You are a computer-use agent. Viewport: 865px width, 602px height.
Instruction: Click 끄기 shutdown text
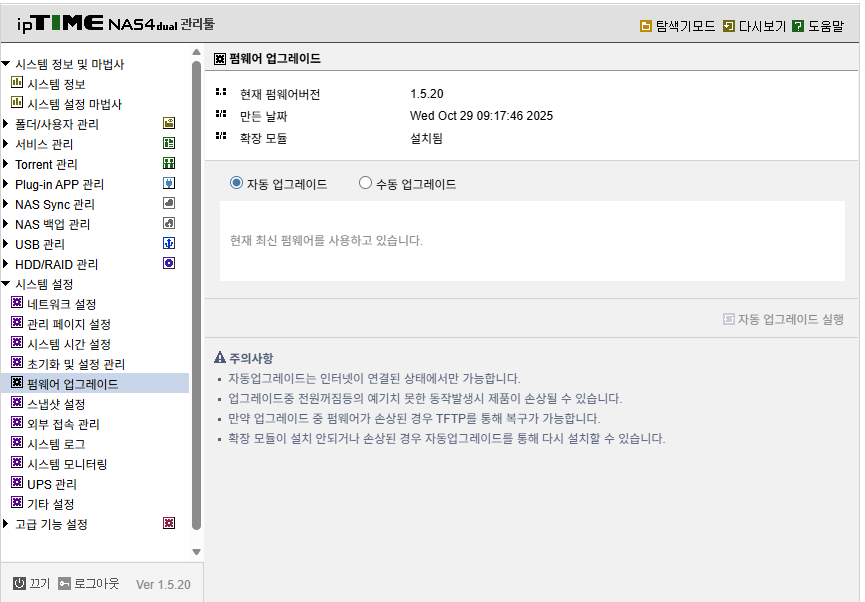pos(40,583)
